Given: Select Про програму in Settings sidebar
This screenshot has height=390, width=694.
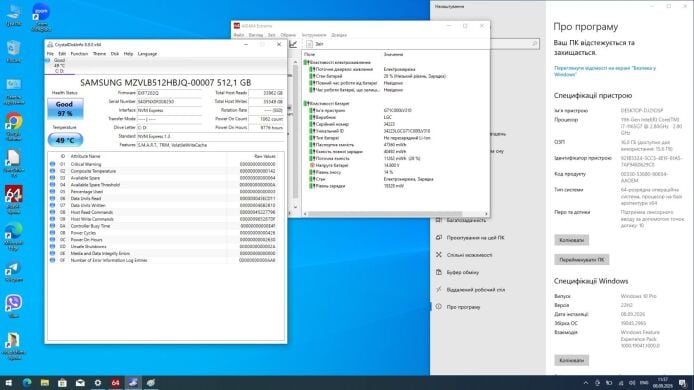Looking at the screenshot, I should click(463, 307).
